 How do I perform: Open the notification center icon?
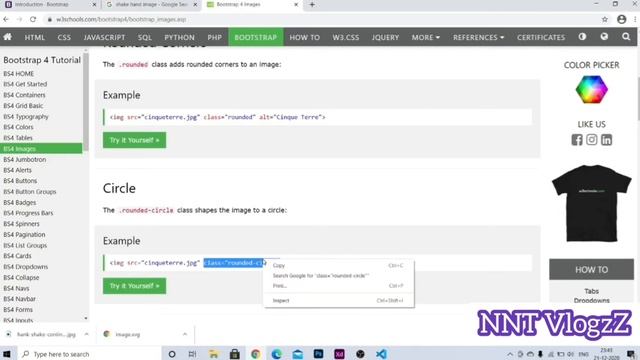[x=631, y=354]
